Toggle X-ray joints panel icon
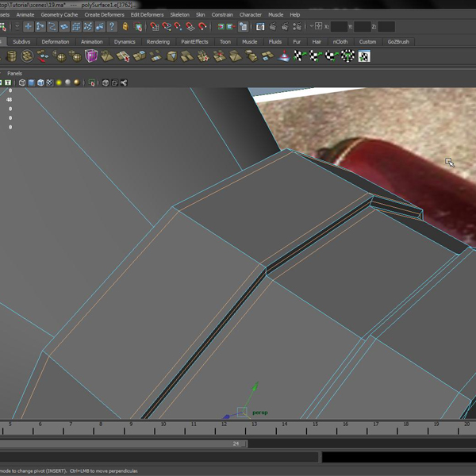 coord(124,83)
